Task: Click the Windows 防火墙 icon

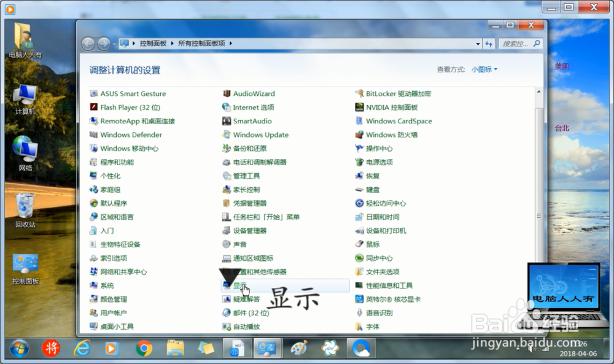Action: click(x=359, y=134)
